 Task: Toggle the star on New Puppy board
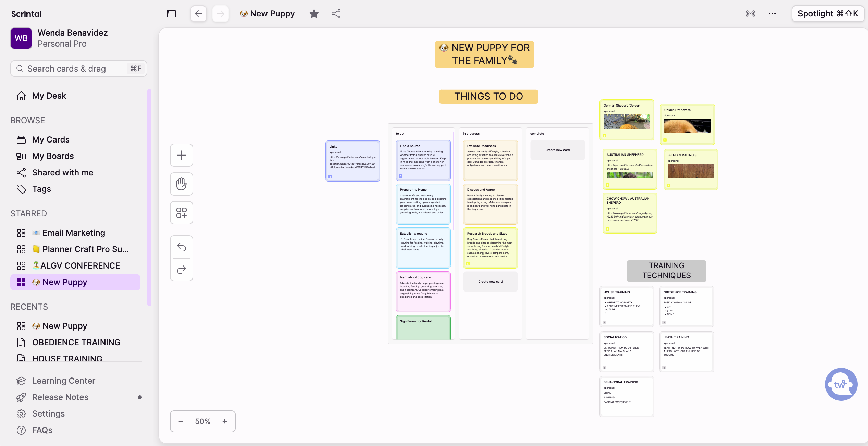coord(314,14)
